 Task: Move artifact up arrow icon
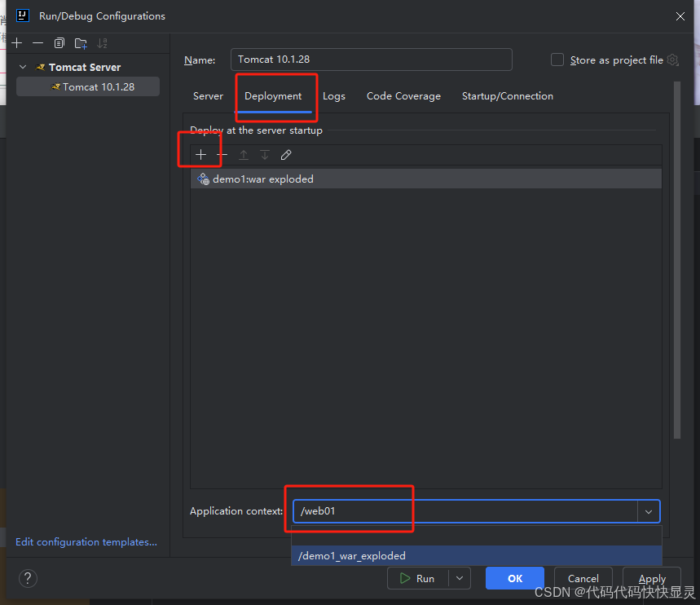244,155
